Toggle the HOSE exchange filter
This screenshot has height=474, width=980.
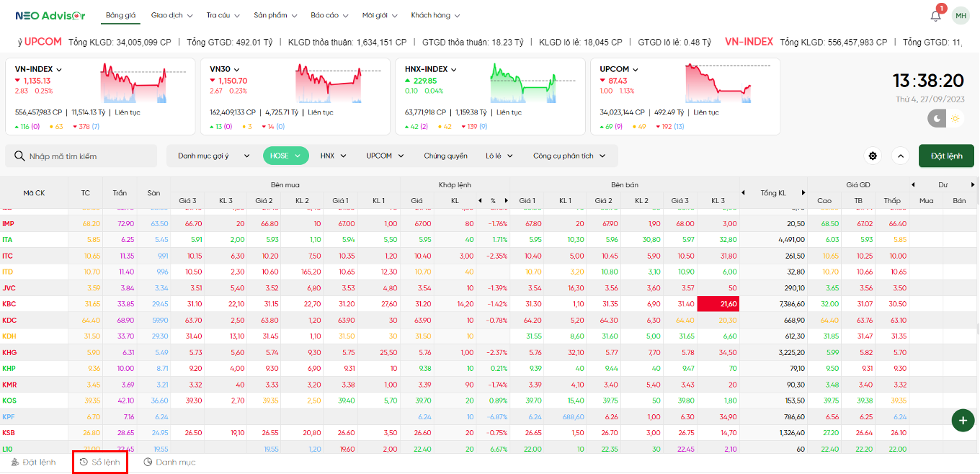285,156
